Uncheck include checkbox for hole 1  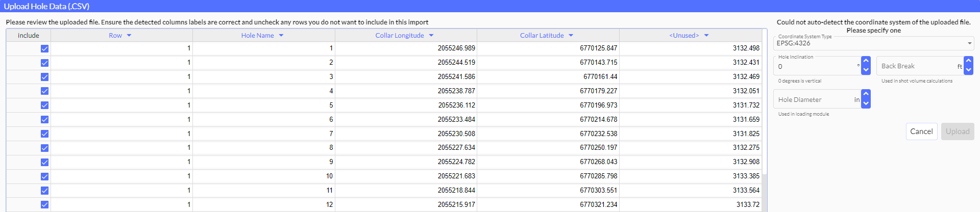[44, 48]
